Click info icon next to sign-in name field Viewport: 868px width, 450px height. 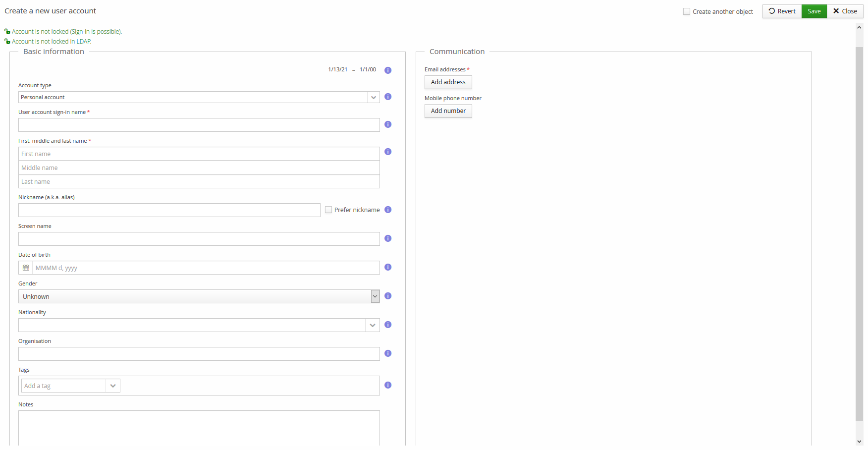[388, 124]
